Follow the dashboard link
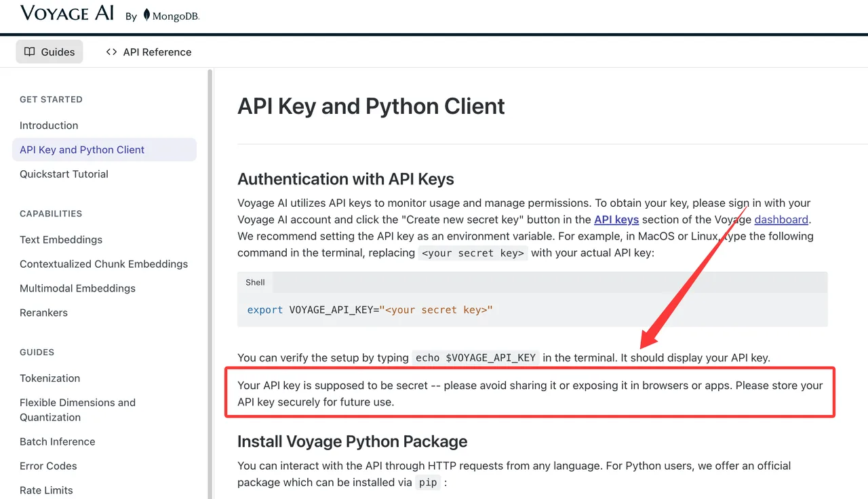Image resolution: width=868 pixels, height=499 pixels. (x=781, y=220)
